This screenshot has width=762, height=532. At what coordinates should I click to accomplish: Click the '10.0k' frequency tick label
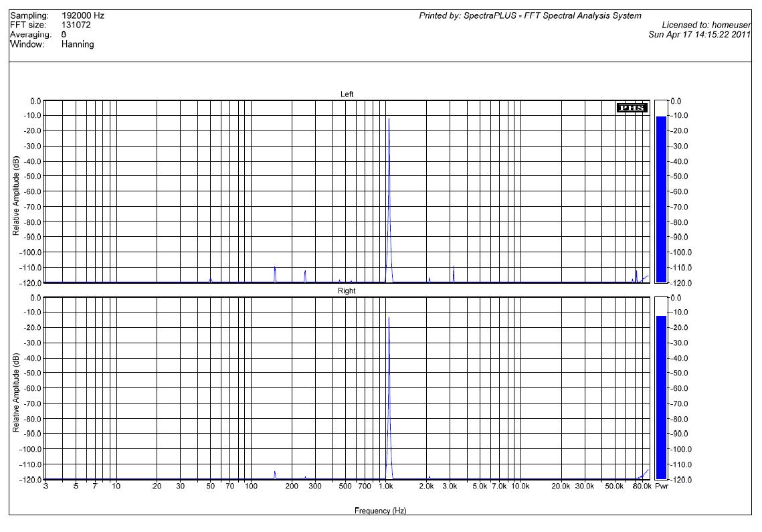[x=520, y=486]
